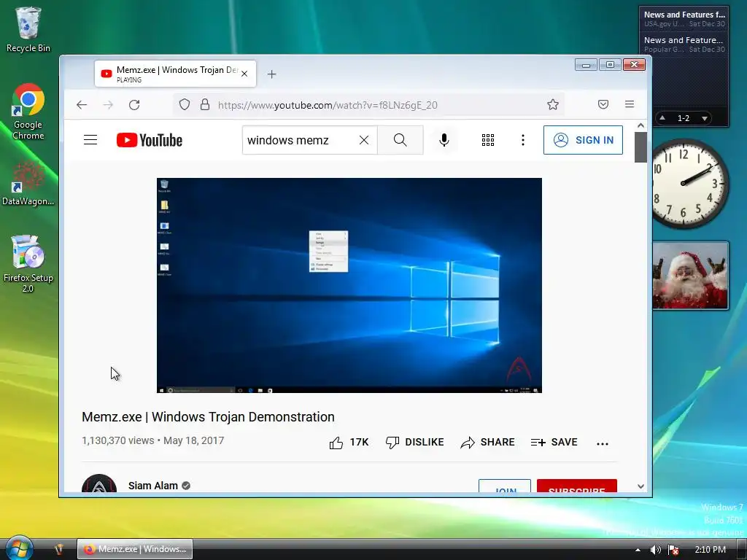This screenshot has width=747, height=560.
Task: Open the 2:10 PM taskbar clock
Action: pyautogui.click(x=710, y=550)
